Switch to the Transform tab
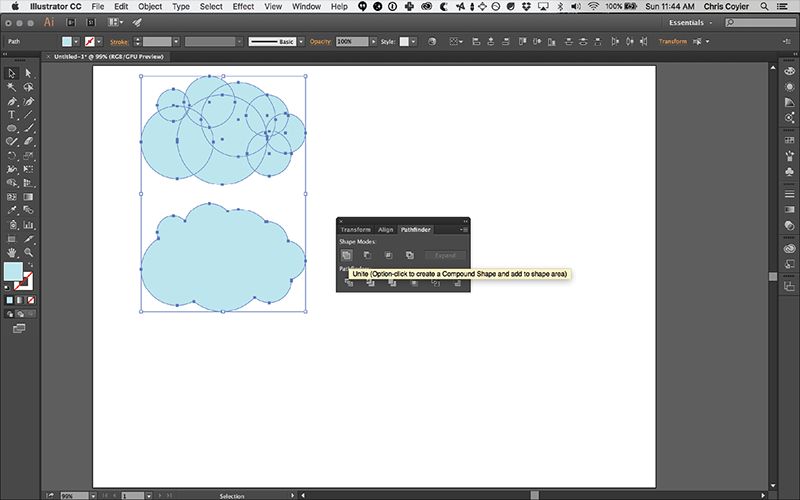 [355, 230]
